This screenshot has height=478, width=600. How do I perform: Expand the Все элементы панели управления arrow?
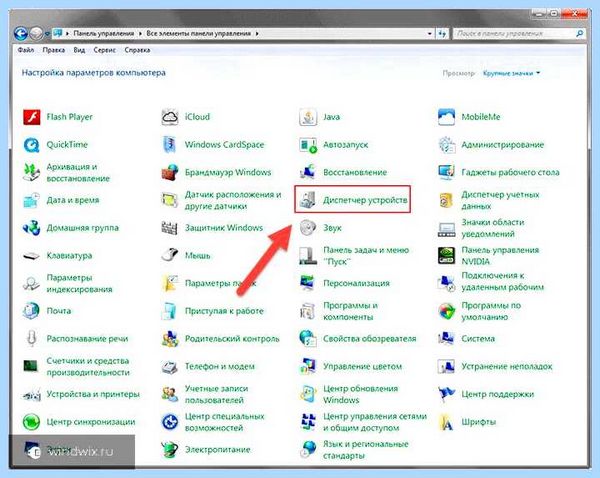point(257,34)
